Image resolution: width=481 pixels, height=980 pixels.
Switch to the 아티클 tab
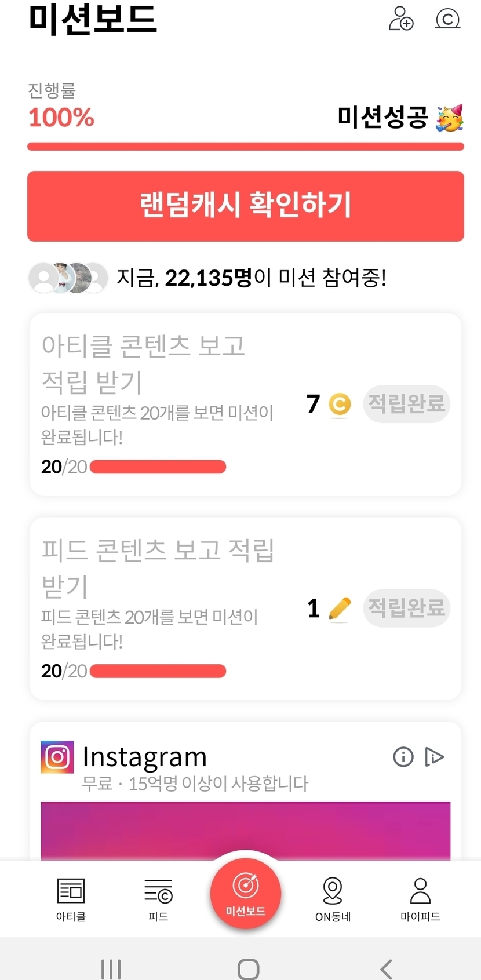[x=71, y=899]
